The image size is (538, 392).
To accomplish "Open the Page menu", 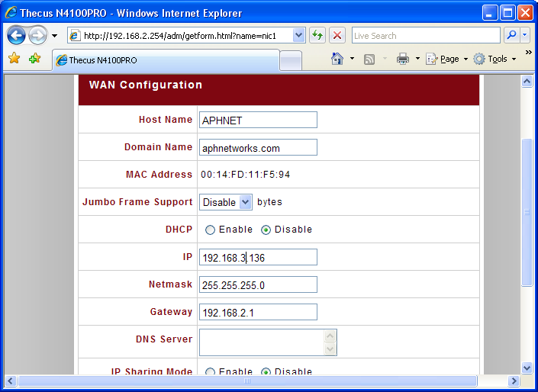I will tap(444, 59).
